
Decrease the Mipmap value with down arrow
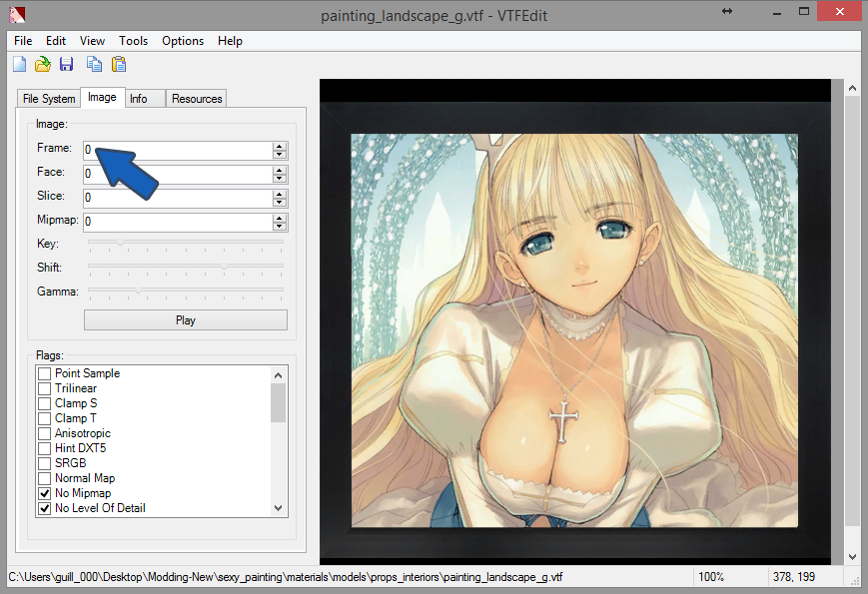[x=280, y=226]
